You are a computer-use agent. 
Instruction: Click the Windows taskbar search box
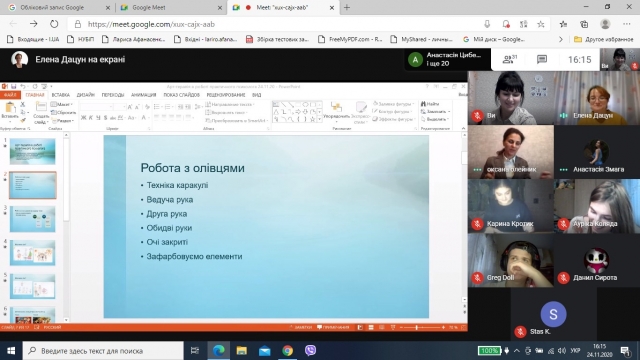pyautogui.click(x=103, y=351)
